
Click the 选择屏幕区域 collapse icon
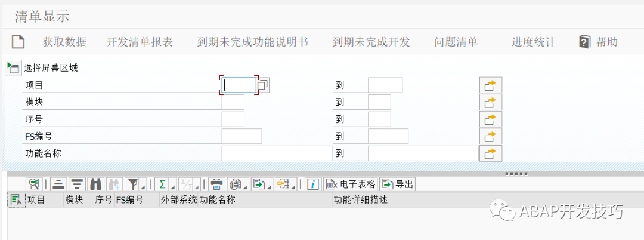pyautogui.click(x=13, y=68)
